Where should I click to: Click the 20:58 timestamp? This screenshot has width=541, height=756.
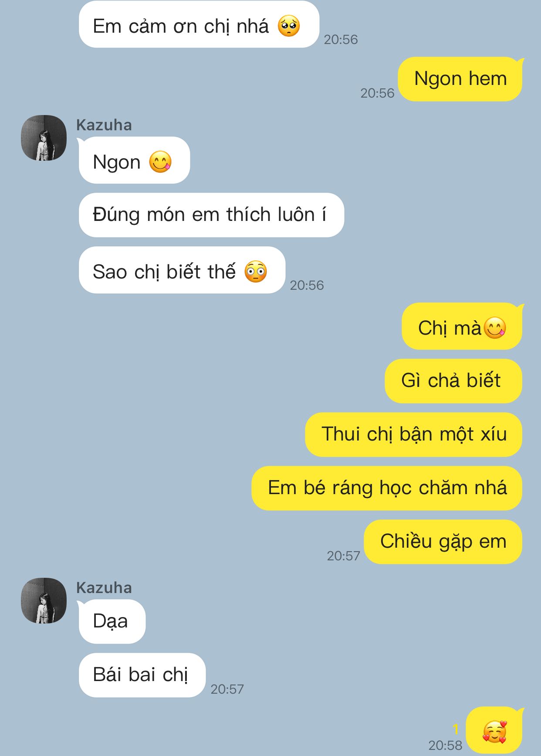tap(445, 746)
